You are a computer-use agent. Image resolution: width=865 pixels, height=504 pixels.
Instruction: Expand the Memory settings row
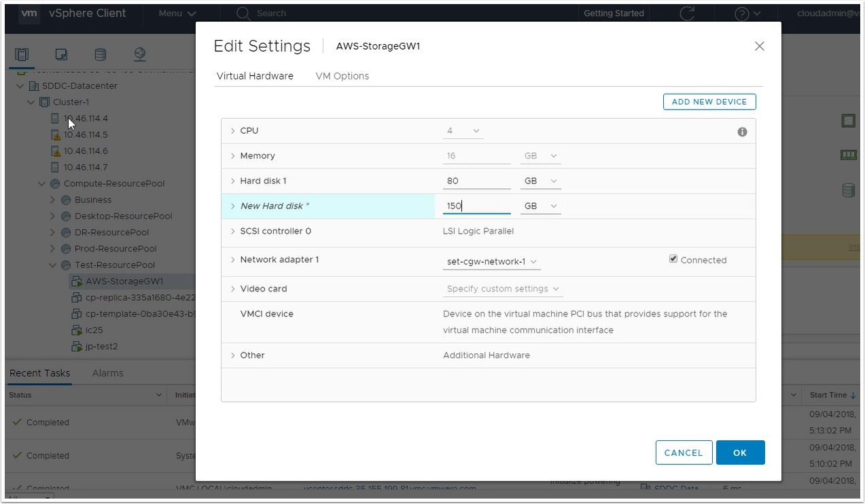point(233,156)
